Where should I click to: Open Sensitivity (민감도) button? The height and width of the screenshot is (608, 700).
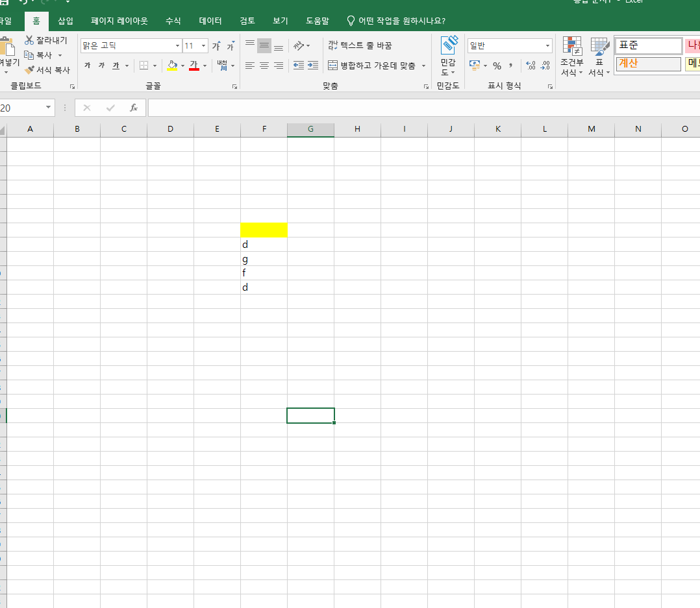448,55
